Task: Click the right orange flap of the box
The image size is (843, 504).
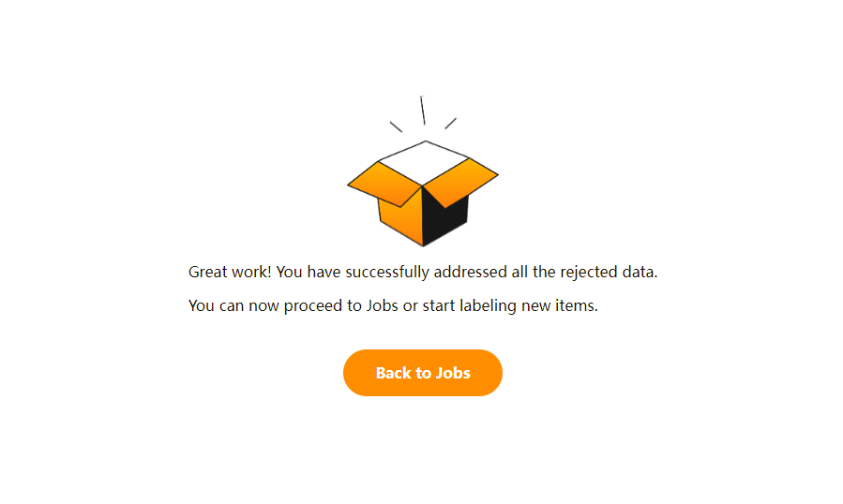Action: (x=460, y=183)
